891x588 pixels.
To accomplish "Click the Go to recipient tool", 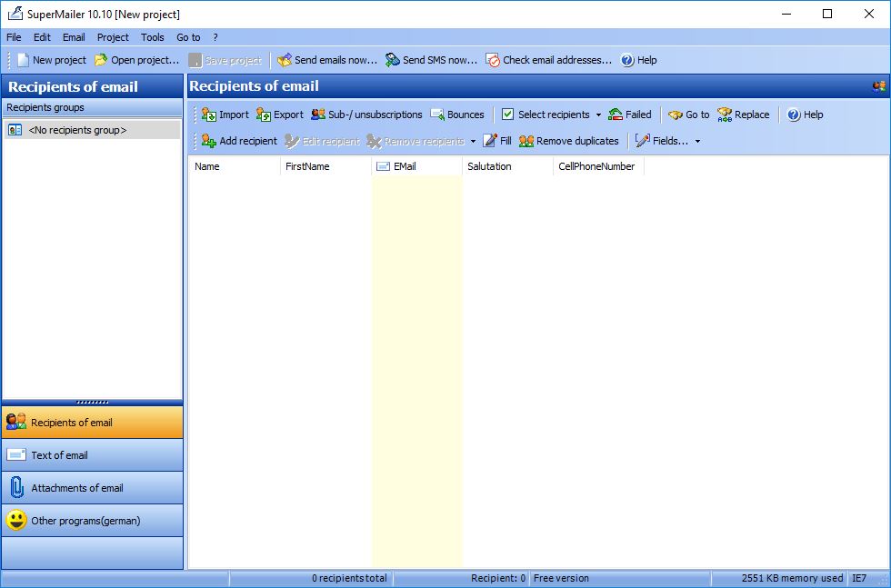I will [x=689, y=115].
